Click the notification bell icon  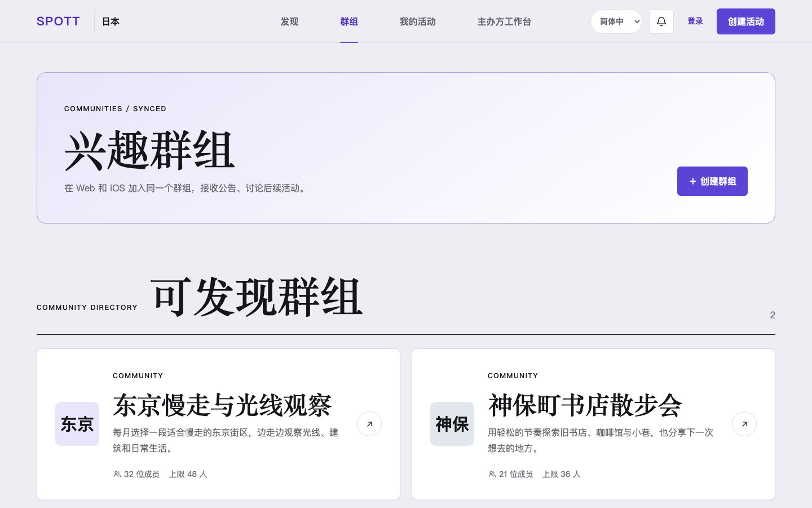(x=661, y=21)
